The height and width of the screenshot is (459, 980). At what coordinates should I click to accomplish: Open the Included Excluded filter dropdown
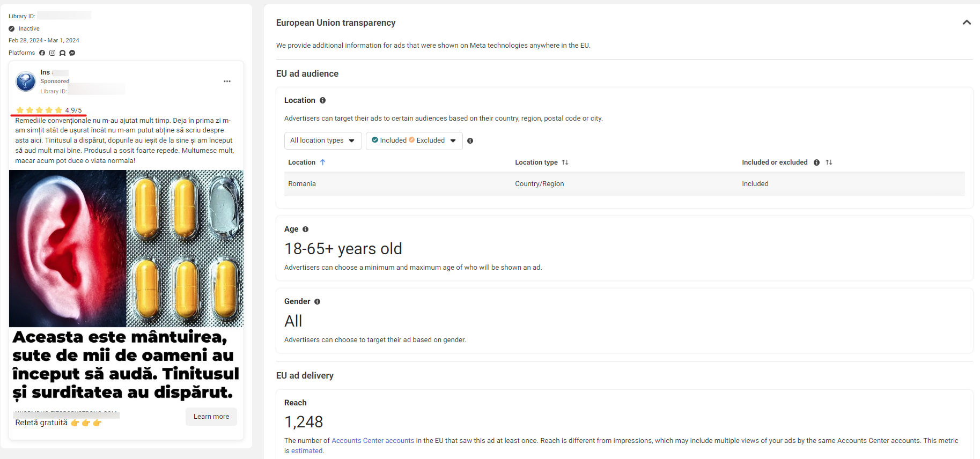coord(414,140)
